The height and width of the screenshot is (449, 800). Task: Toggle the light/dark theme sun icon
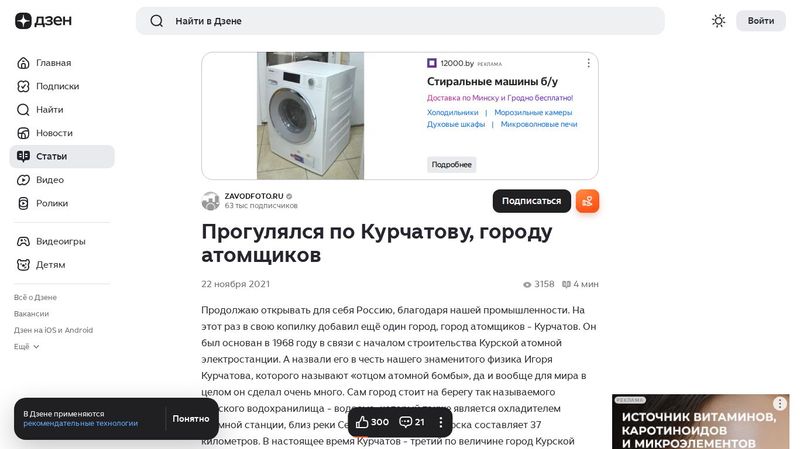(718, 21)
